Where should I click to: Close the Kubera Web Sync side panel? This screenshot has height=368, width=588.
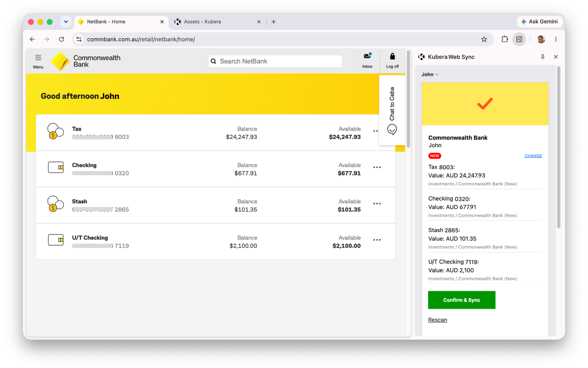pos(556,57)
